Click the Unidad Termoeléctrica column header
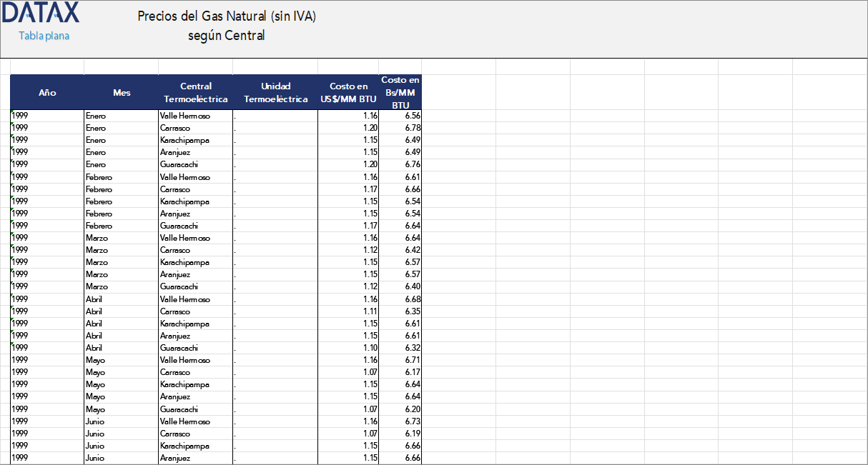Screen dimensions: 868x465 tap(275, 92)
